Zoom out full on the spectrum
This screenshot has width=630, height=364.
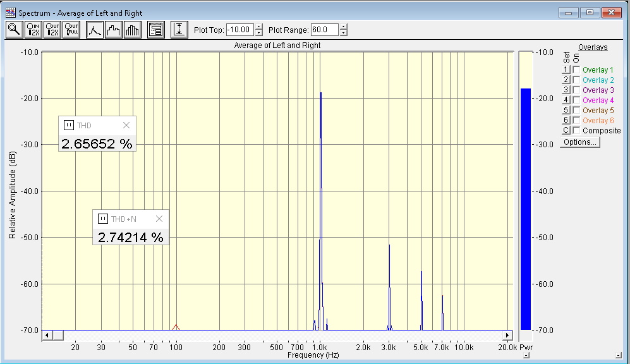(x=71, y=30)
